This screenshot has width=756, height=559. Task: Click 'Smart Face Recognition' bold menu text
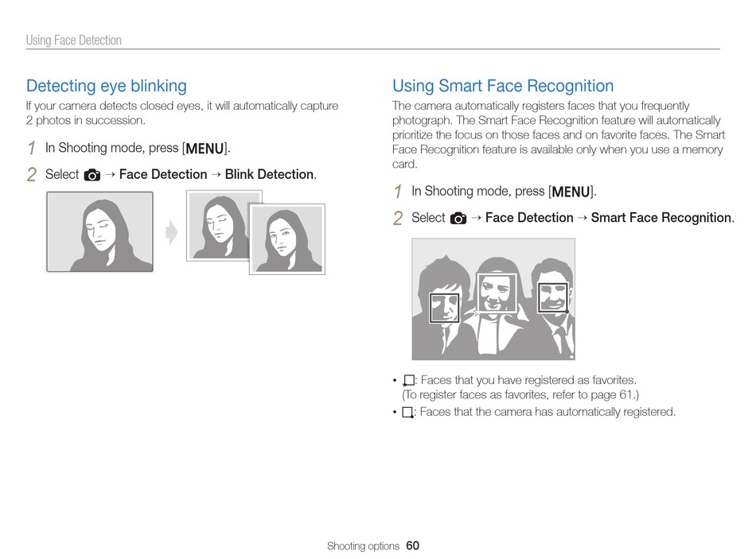(x=661, y=218)
